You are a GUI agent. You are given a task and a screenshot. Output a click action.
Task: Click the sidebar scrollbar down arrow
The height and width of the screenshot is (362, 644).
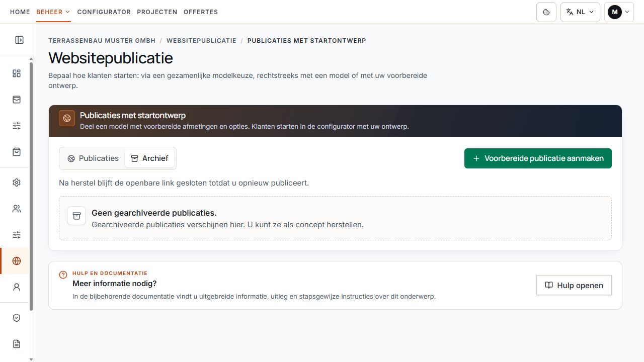(31, 359)
